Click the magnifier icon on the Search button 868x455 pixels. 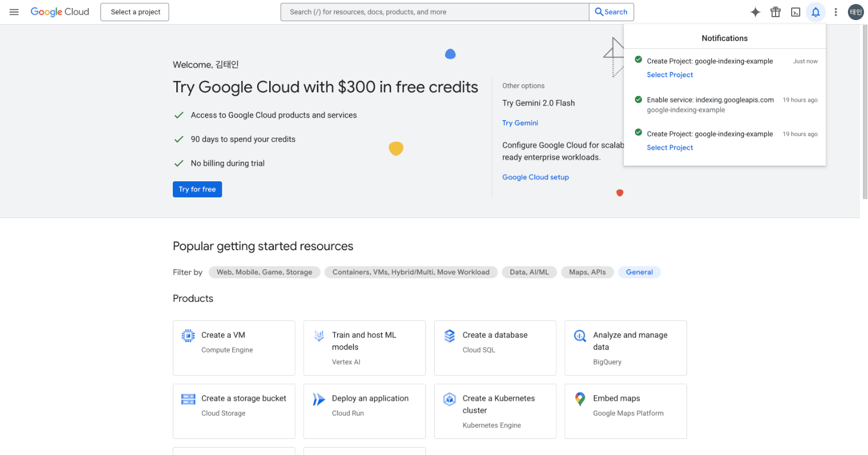[599, 12]
